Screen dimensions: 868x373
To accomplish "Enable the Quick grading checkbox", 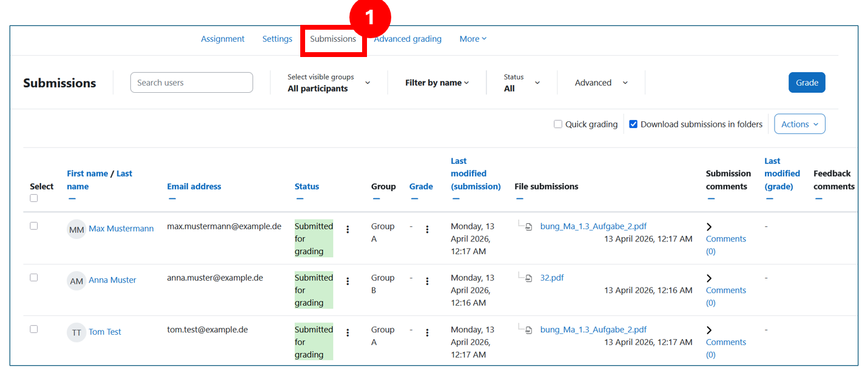I will click(558, 124).
